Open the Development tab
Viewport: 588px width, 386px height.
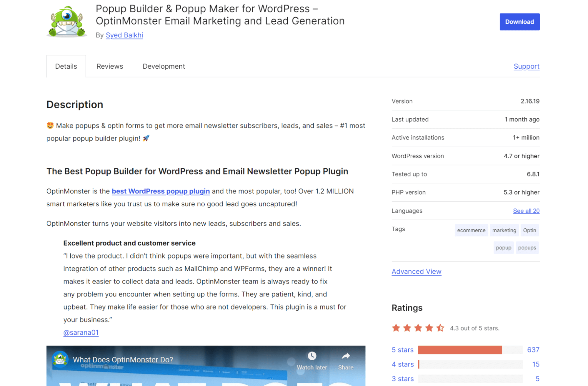tap(164, 66)
